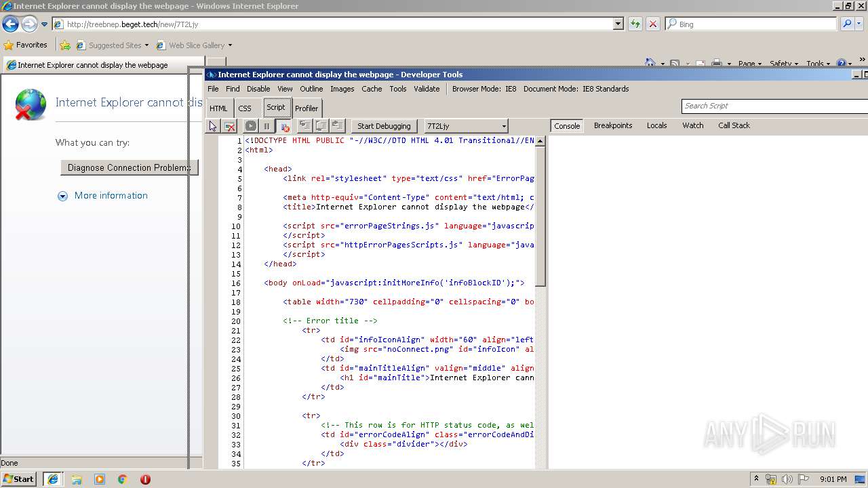Viewport: 868px width, 488px height.
Task: Open the Disable menu
Action: coord(258,89)
